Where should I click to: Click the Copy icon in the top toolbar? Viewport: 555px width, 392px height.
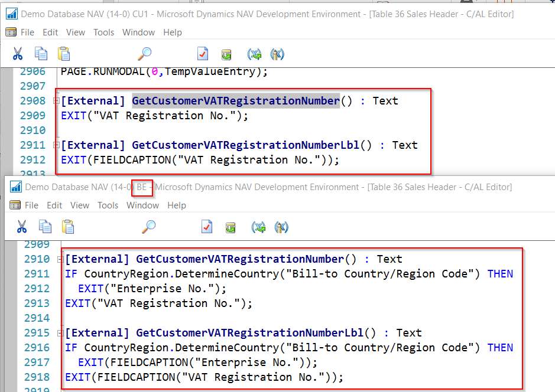tap(41, 53)
